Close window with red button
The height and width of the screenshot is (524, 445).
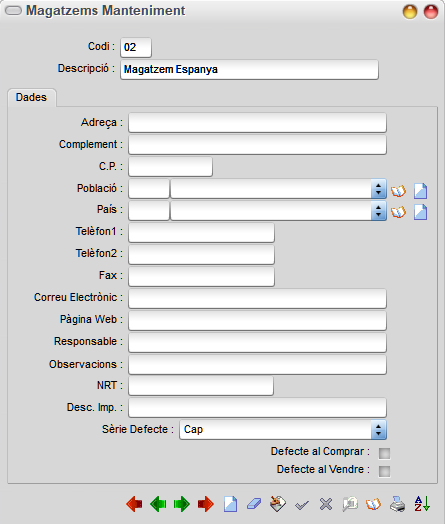[431, 12]
